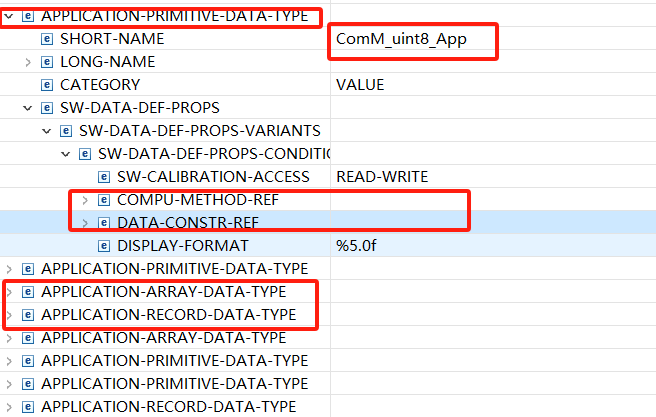Viewport: 656px width, 417px height.
Task: Collapse the SW-DATA-DEF-PROPS node
Action: [x=28, y=108]
